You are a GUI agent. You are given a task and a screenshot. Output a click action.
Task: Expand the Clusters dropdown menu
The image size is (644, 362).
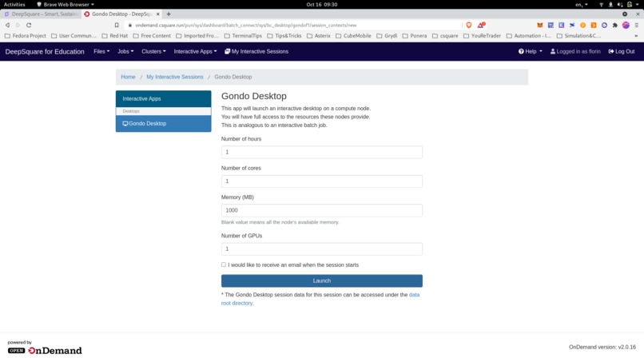tap(153, 51)
